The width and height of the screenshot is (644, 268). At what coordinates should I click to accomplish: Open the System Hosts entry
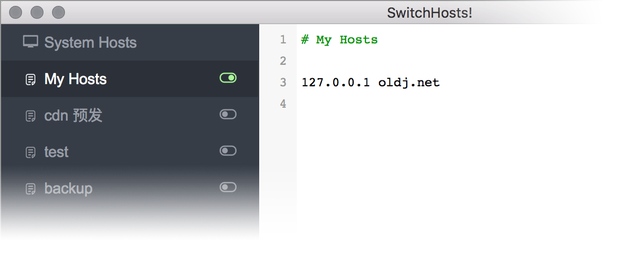[90, 42]
